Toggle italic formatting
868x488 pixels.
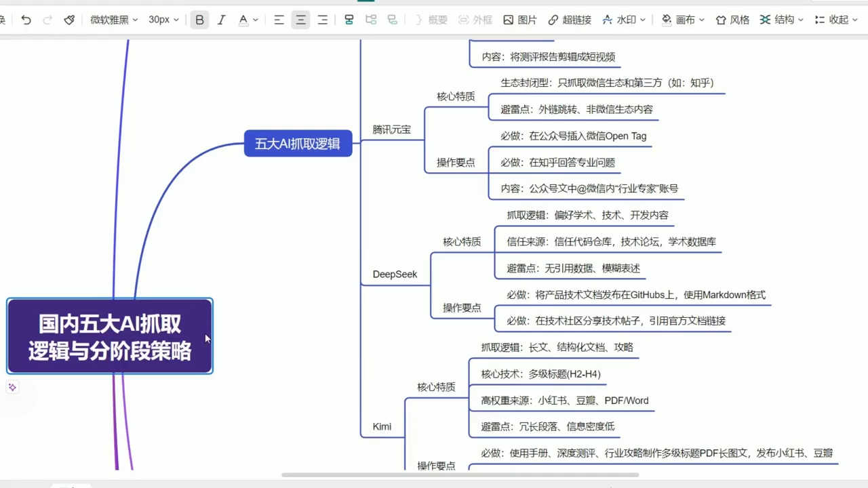click(221, 20)
